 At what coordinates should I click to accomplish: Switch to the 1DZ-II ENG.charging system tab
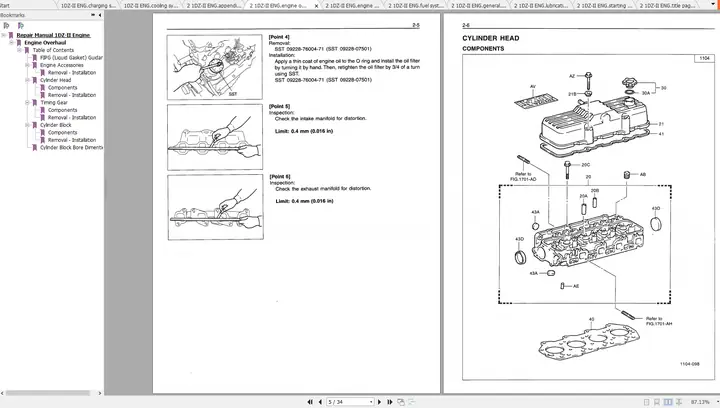(x=88, y=6)
